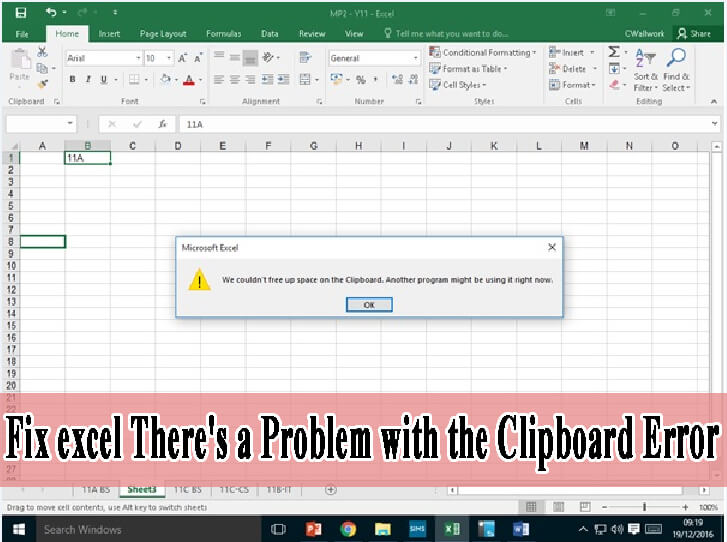Switch to Page Layout view in status bar

tap(559, 507)
